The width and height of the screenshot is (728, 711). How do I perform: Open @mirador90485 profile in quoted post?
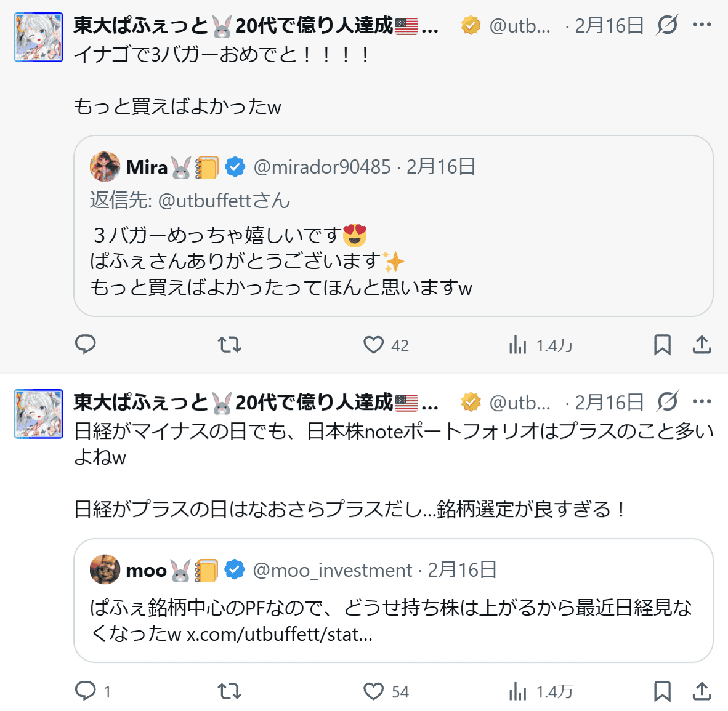(322, 167)
